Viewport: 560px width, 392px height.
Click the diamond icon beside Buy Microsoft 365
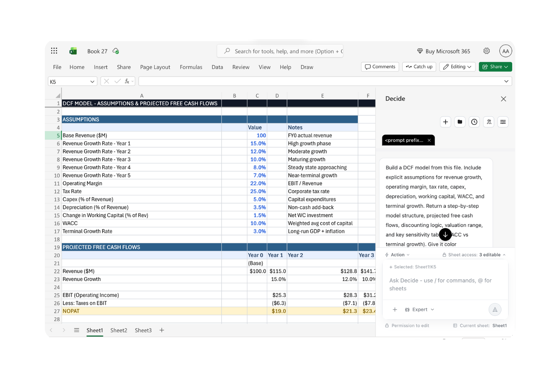pyautogui.click(x=420, y=51)
